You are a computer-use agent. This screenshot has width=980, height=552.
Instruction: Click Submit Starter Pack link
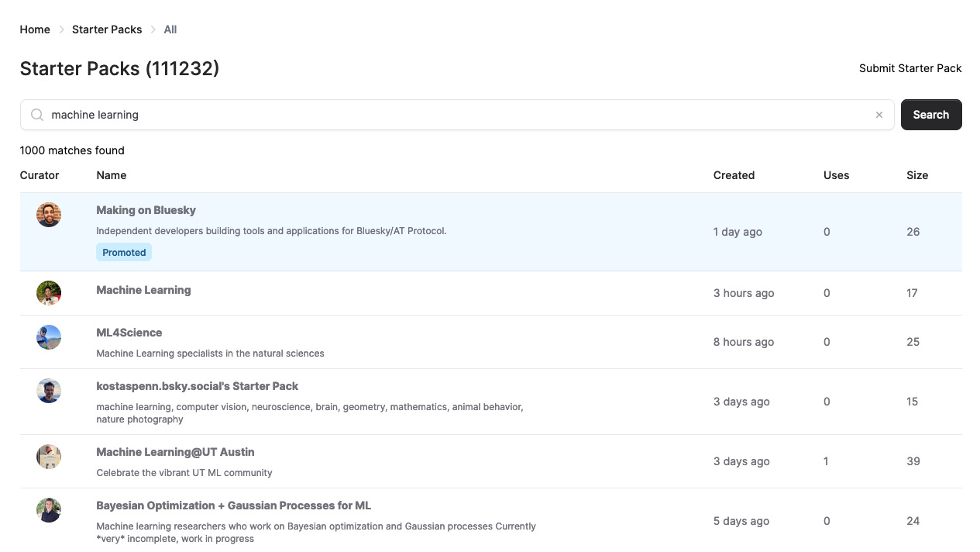click(x=910, y=68)
